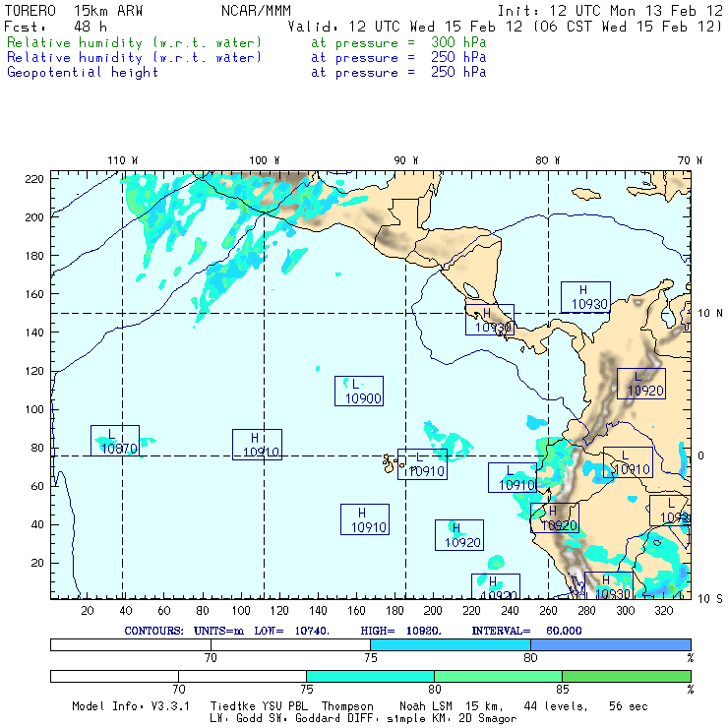Image resolution: width=728 pixels, height=728 pixels.
Task: Click the TORERO 15km ARW title text
Action: pos(74,11)
